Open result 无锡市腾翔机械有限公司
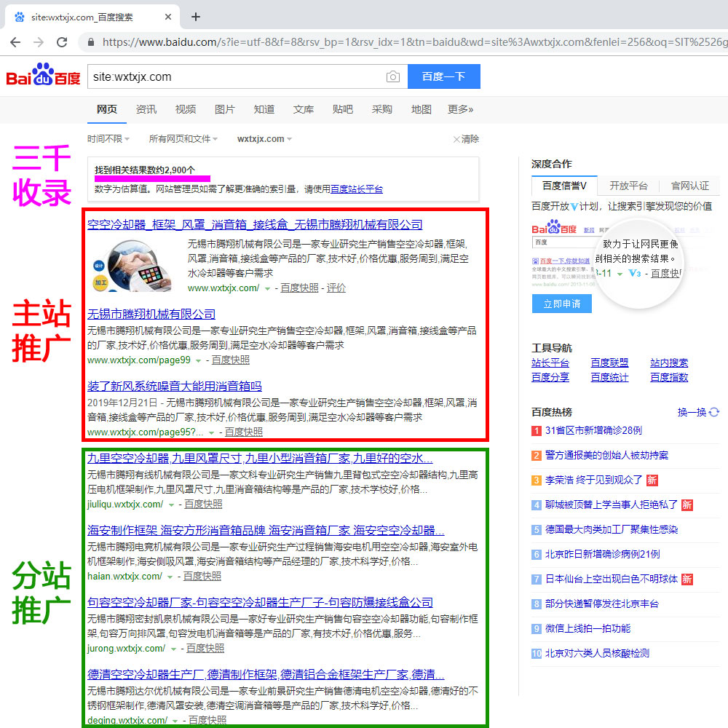The width and height of the screenshot is (728, 728). (151, 314)
